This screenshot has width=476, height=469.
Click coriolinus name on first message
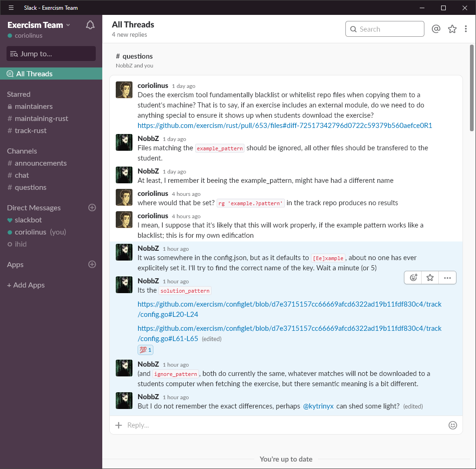pyautogui.click(x=152, y=86)
